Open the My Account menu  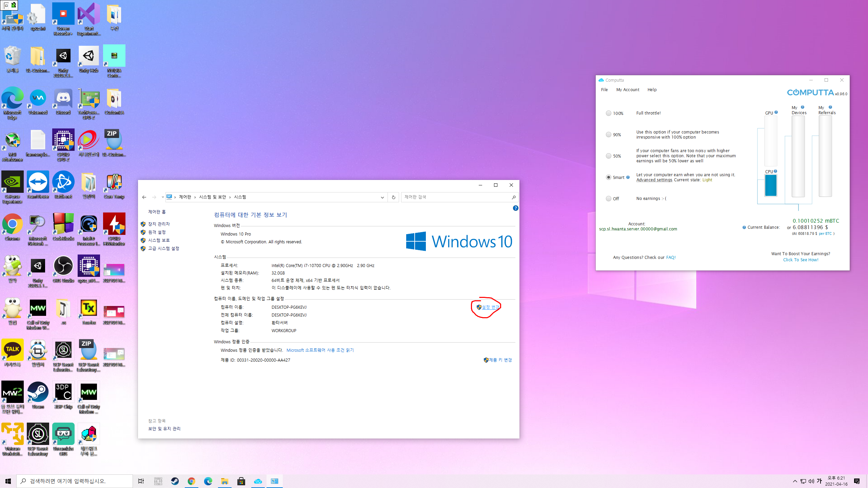tap(628, 90)
